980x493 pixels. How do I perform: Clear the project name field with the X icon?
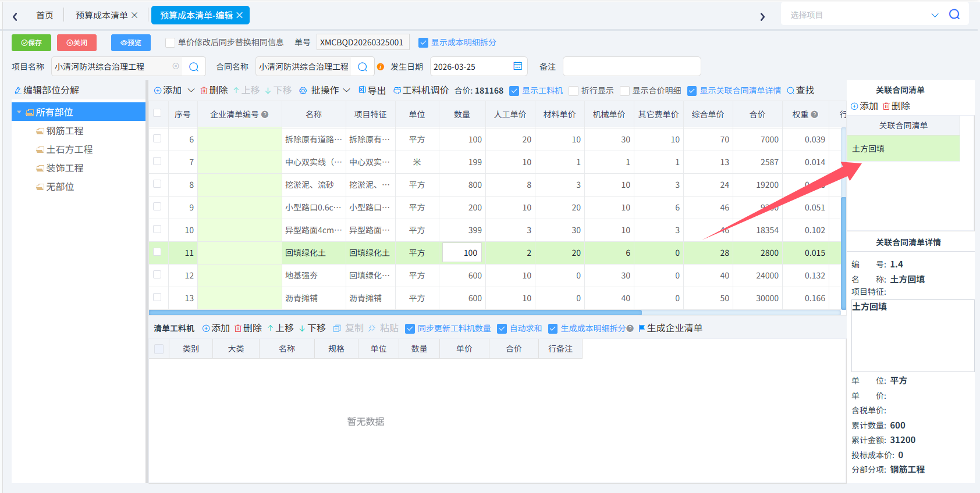pyautogui.click(x=176, y=66)
